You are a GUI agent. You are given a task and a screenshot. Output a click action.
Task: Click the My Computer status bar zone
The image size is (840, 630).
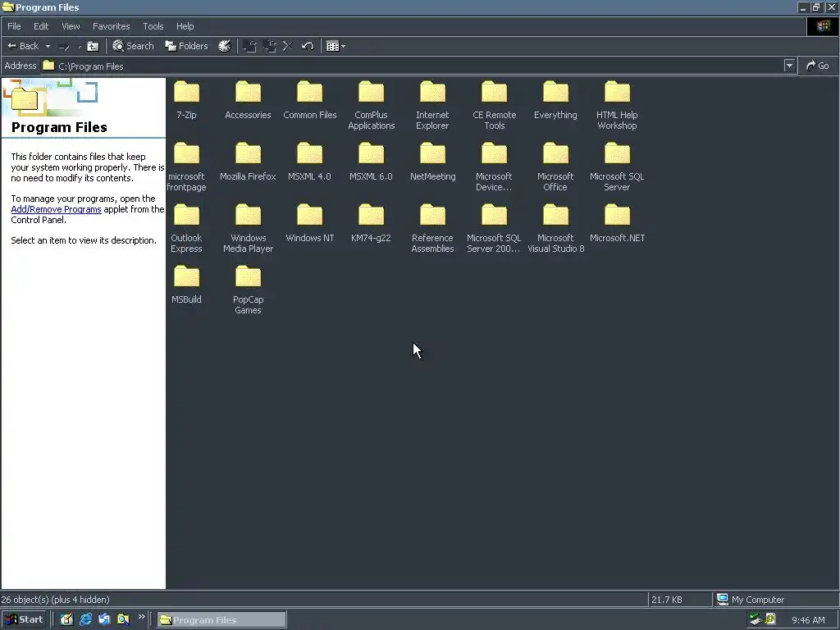[776, 600]
